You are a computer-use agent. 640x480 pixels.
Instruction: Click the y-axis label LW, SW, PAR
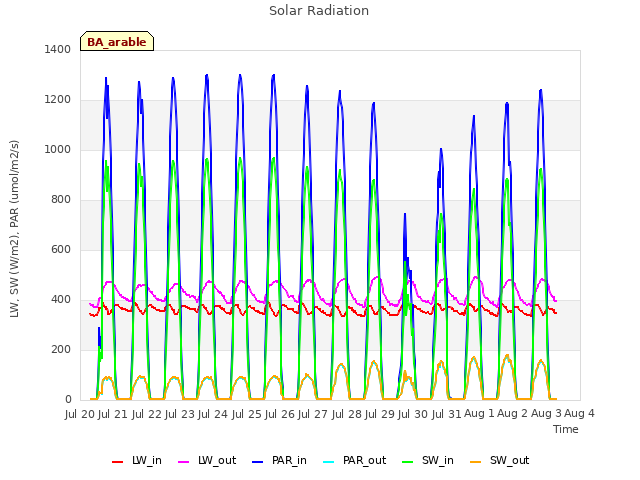[x=14, y=229]
